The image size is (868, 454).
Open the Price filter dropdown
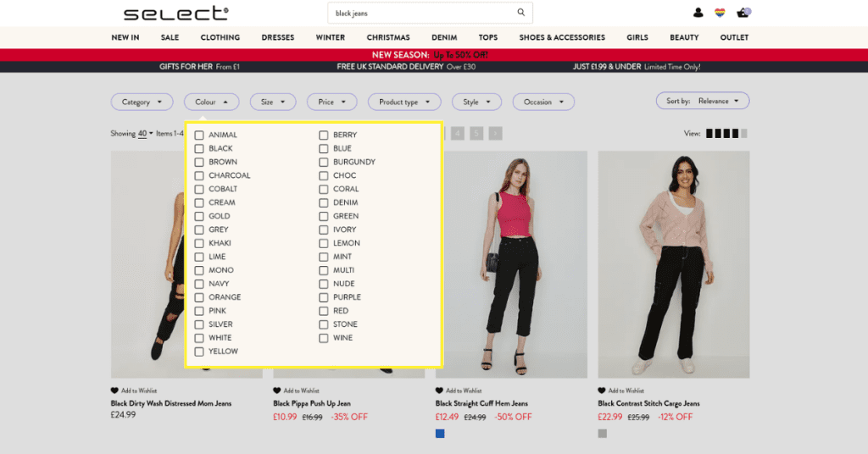[x=331, y=102]
